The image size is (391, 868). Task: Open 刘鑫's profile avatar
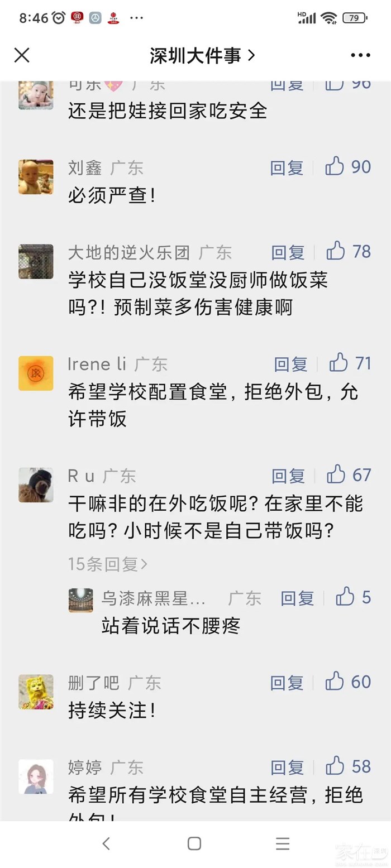(x=36, y=177)
